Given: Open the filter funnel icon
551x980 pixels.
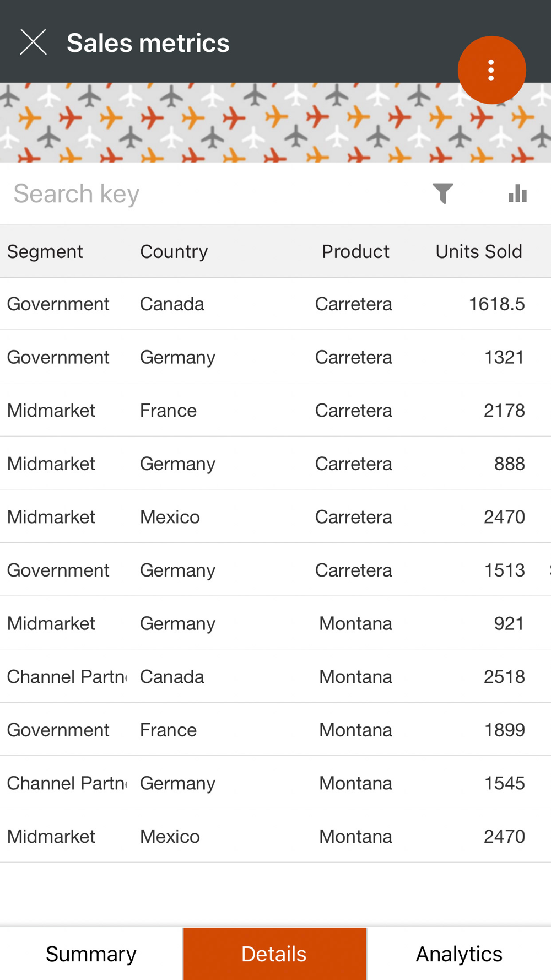Looking at the screenshot, I should (442, 193).
